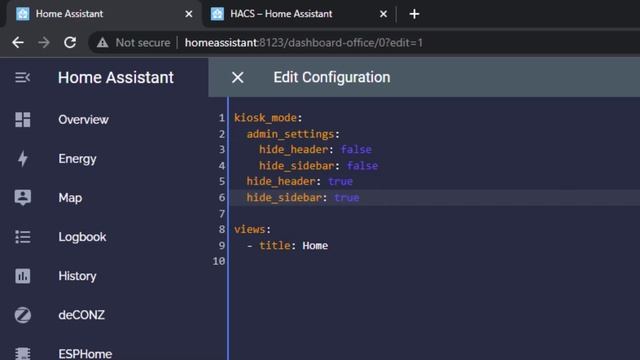
Task: Close the Home Assistant browser tab
Action: tap(189, 14)
